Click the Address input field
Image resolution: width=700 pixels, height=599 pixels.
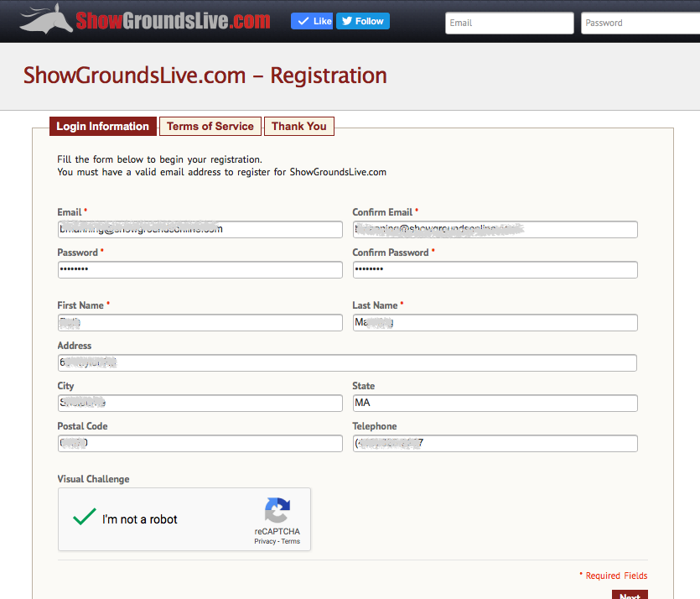pos(347,362)
